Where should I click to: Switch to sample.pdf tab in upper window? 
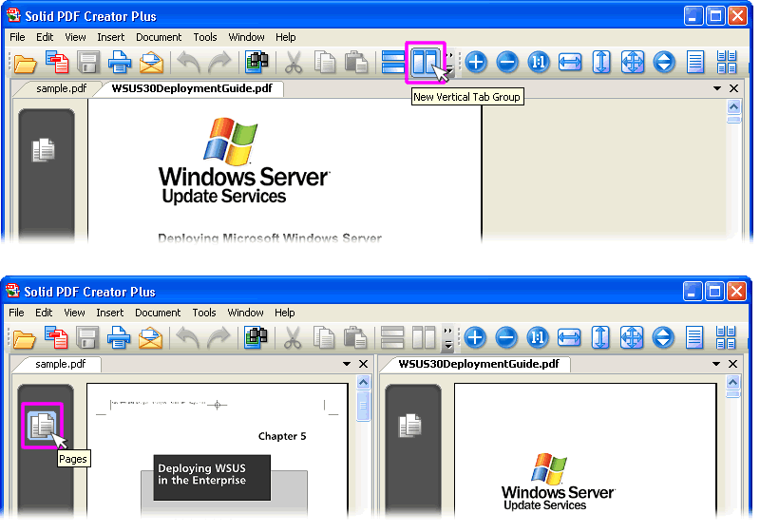coord(61,88)
